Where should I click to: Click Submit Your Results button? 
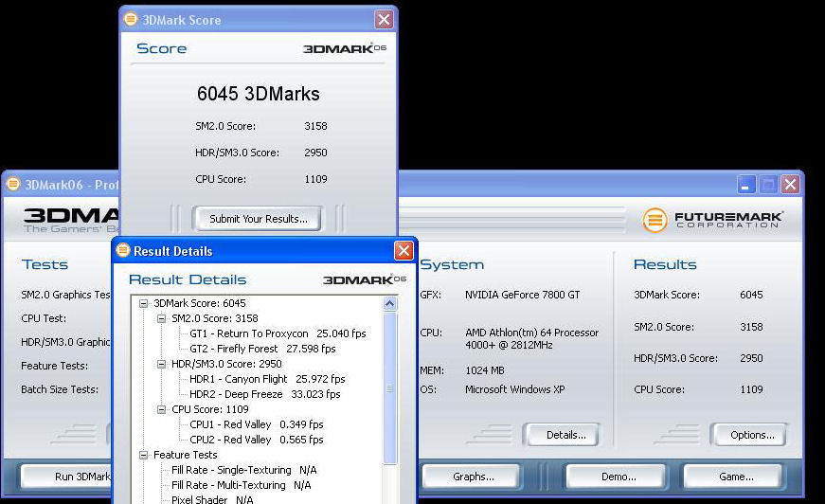(258, 219)
